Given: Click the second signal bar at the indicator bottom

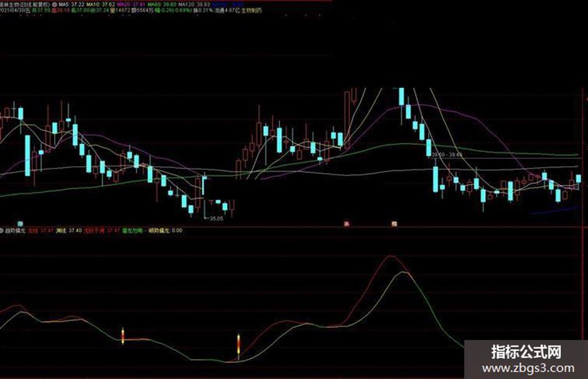Looking at the screenshot, I should coord(238,347).
